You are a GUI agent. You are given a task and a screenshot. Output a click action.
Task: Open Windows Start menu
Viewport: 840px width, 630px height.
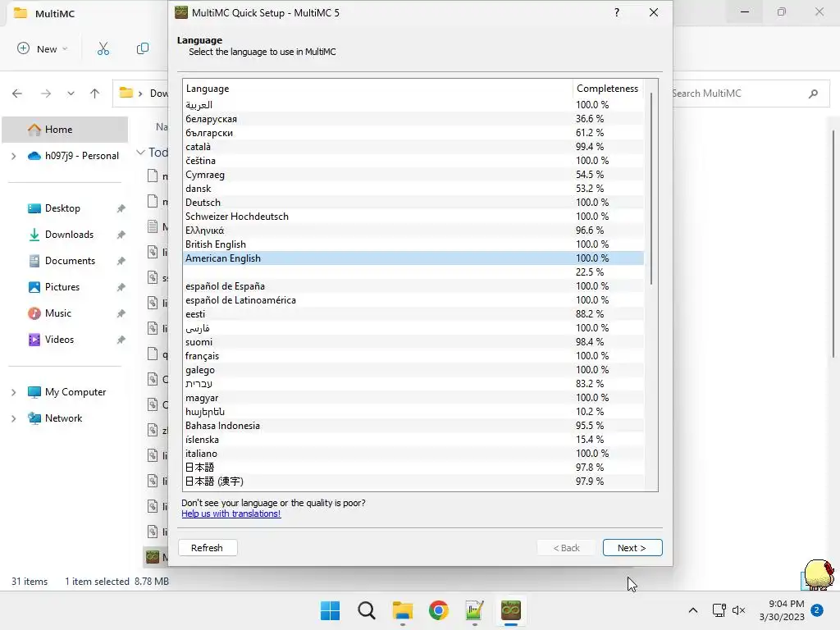click(x=330, y=610)
